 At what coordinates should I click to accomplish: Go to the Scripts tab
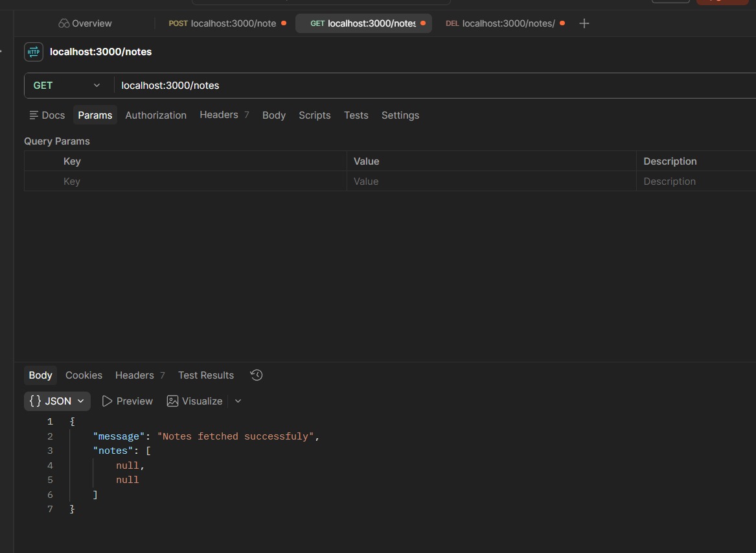314,115
